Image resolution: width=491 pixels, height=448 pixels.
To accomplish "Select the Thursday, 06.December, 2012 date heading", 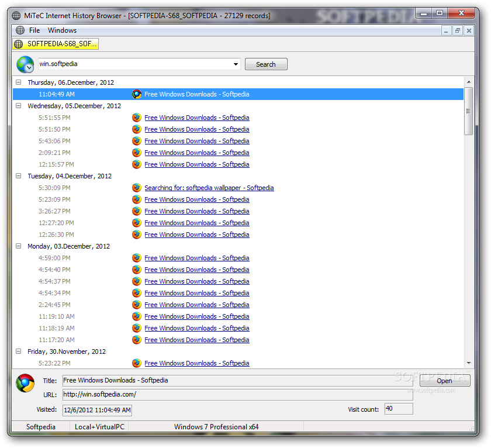I will tap(71, 82).
